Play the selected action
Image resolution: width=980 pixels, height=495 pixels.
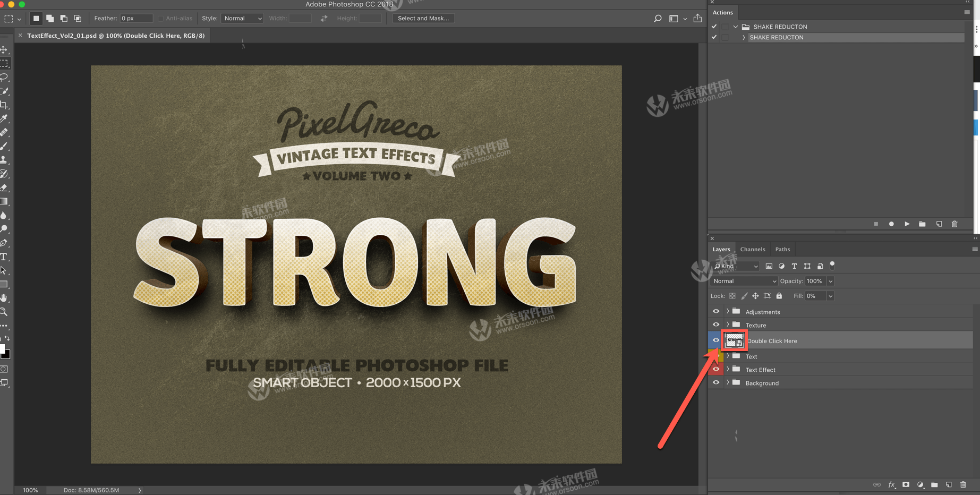point(907,224)
